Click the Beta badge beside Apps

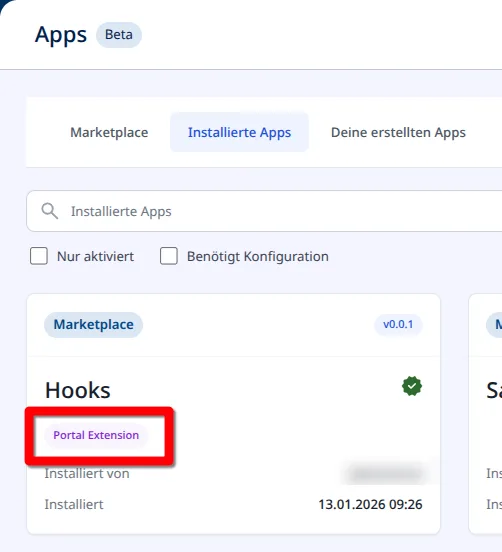(119, 35)
